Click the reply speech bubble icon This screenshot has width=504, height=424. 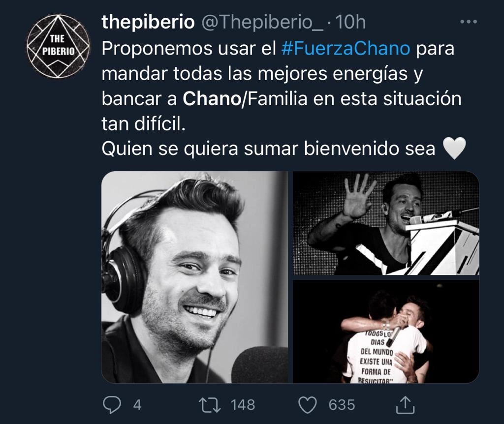(x=112, y=404)
